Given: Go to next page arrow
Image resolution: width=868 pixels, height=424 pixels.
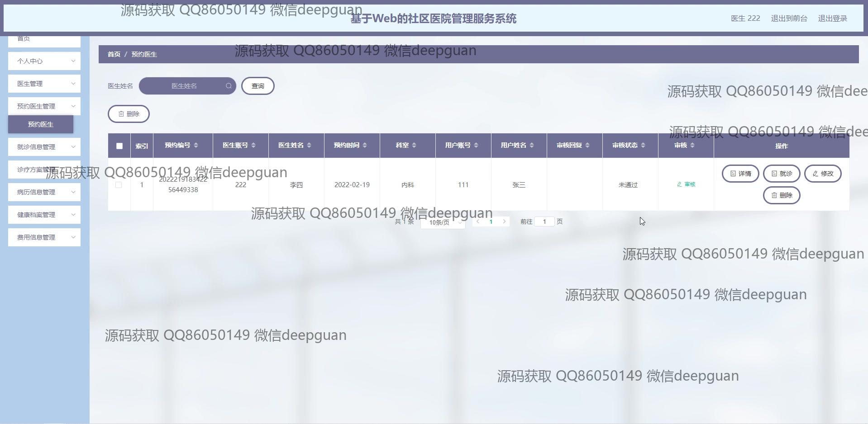Looking at the screenshot, I should point(504,221).
